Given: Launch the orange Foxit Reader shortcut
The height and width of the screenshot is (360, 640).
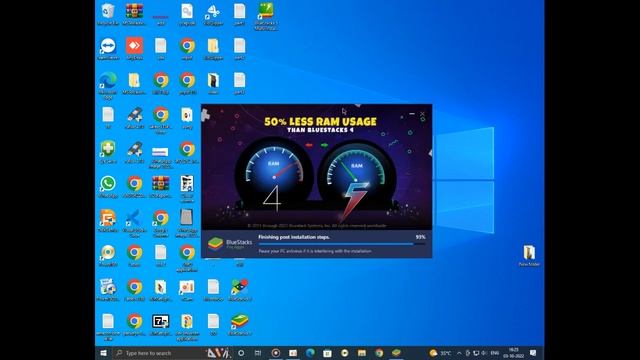Looking at the screenshot, I should (x=108, y=220).
